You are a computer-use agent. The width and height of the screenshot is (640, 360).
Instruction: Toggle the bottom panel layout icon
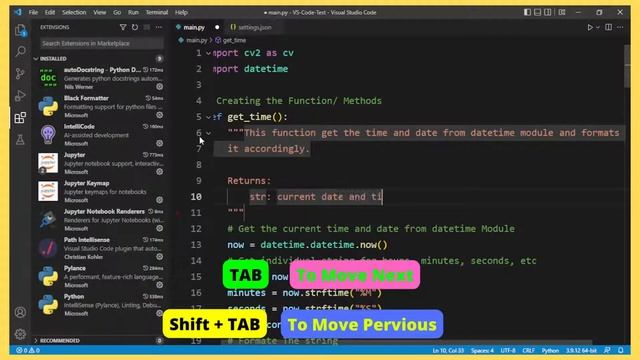(538, 12)
